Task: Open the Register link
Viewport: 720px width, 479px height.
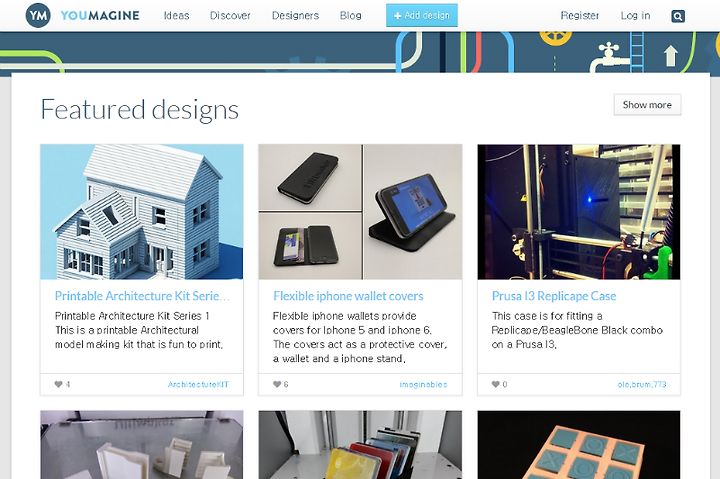Action: [x=579, y=16]
